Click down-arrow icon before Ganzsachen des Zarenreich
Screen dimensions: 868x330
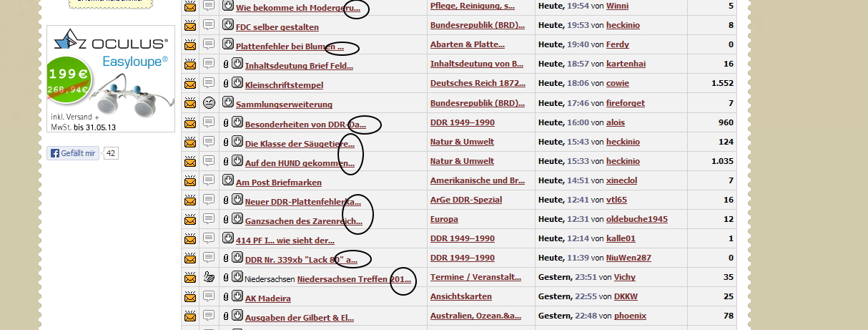pos(237,219)
